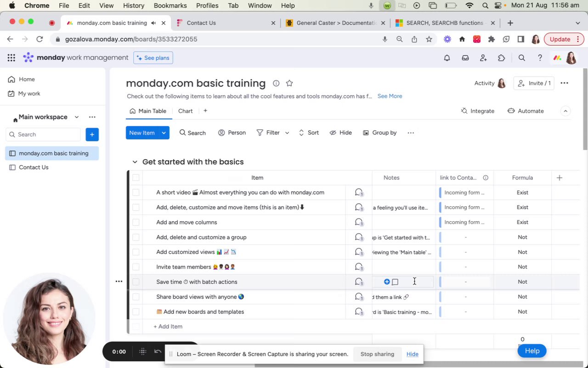Check the box for Add new boards and templates
This screenshot has width=588, height=368.
pyautogui.click(x=136, y=311)
